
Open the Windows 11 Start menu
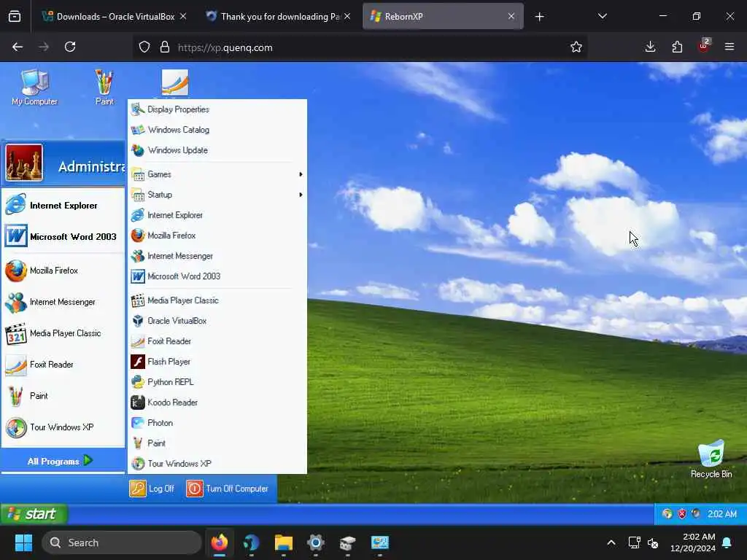[23, 542]
